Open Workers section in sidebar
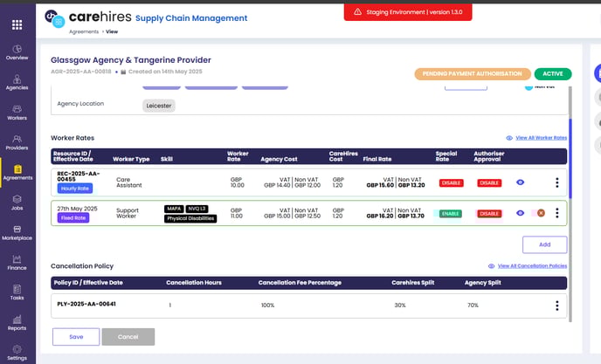The image size is (601, 364). (17, 113)
